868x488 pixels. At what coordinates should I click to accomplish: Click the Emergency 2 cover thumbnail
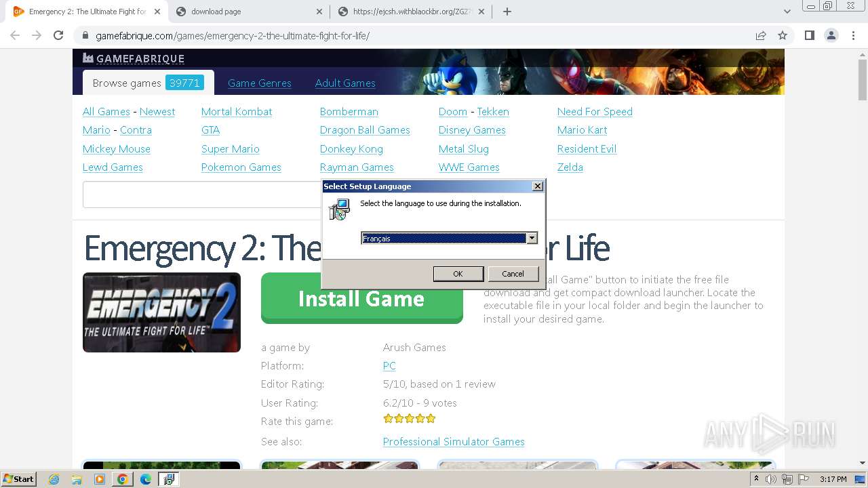[x=161, y=312]
